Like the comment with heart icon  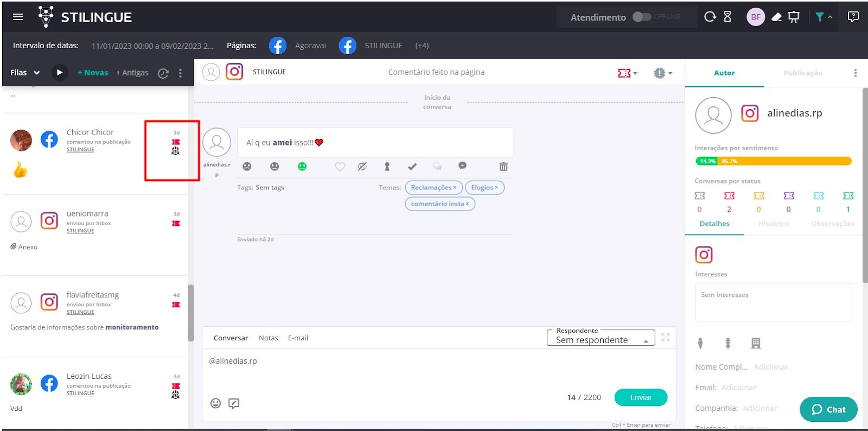point(340,167)
